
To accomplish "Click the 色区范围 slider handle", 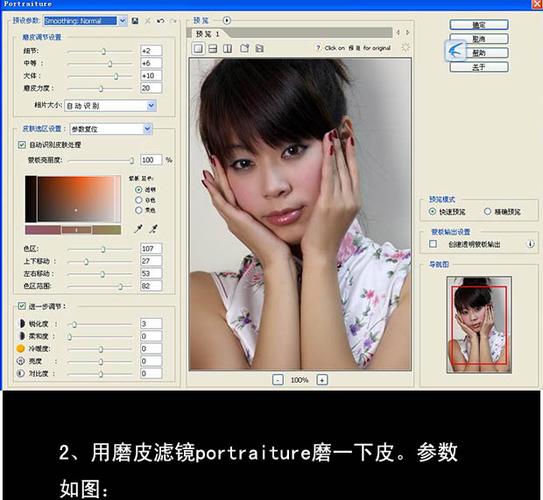I will point(121,287).
